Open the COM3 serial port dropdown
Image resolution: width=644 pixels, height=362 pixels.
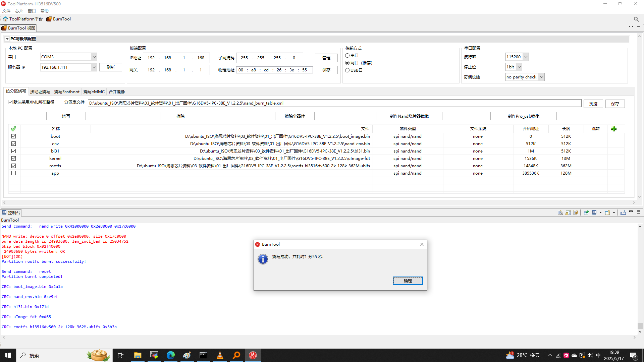click(94, 57)
